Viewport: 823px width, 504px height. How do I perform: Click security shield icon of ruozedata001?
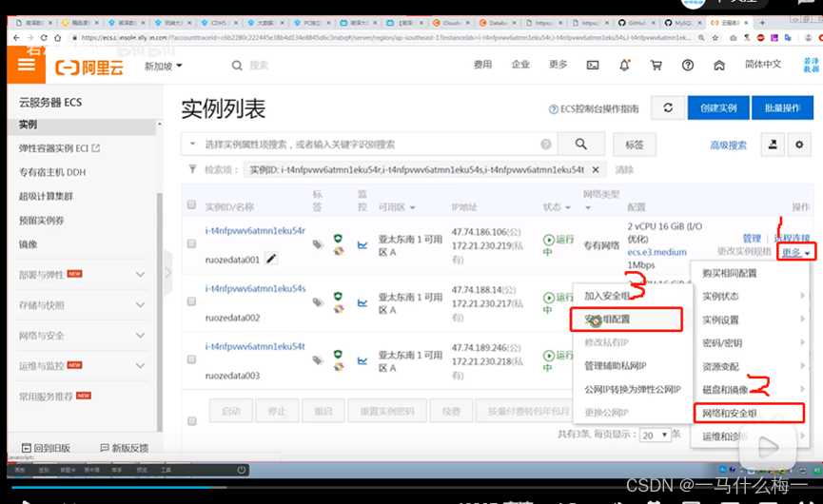338,239
